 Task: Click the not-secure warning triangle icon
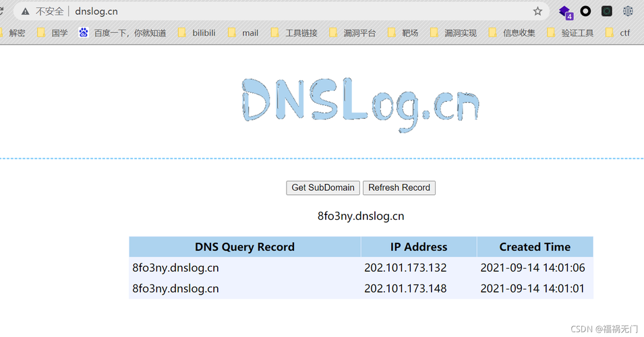pos(26,11)
